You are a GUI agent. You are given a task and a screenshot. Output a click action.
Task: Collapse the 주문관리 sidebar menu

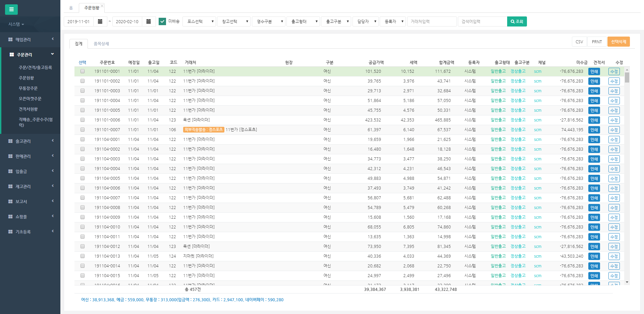(30, 55)
